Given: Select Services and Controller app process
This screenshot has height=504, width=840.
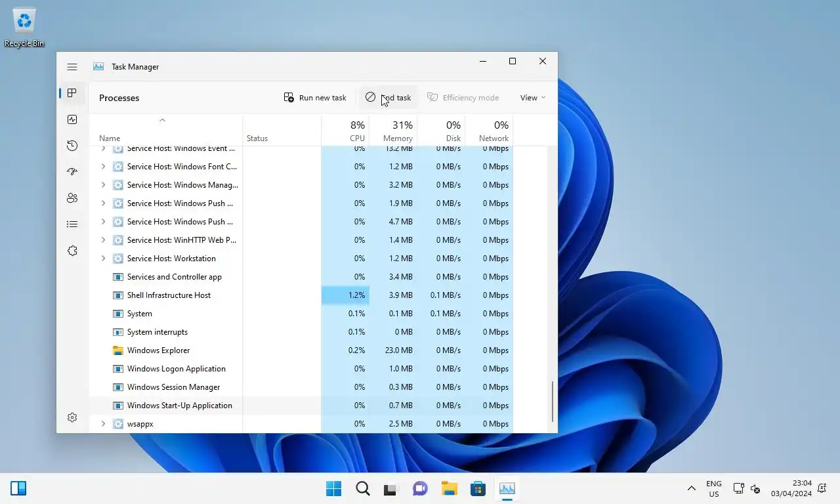Looking at the screenshot, I should [301, 277].
